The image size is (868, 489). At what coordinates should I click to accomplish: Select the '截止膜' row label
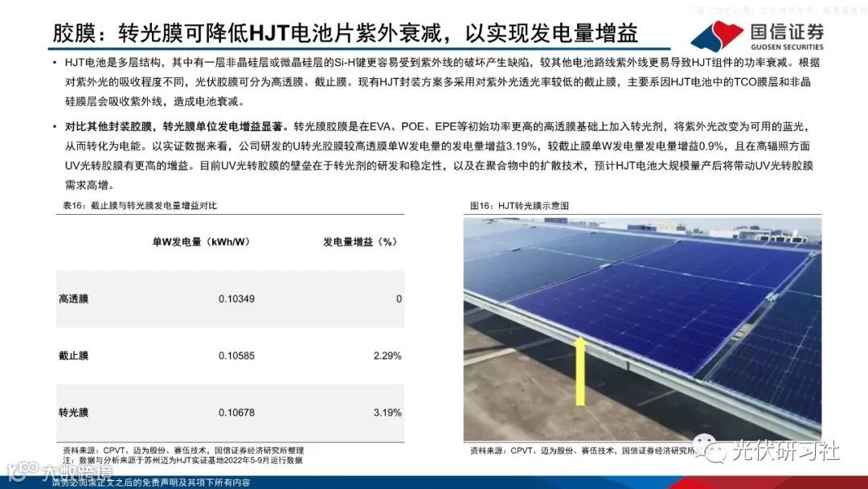pos(74,355)
